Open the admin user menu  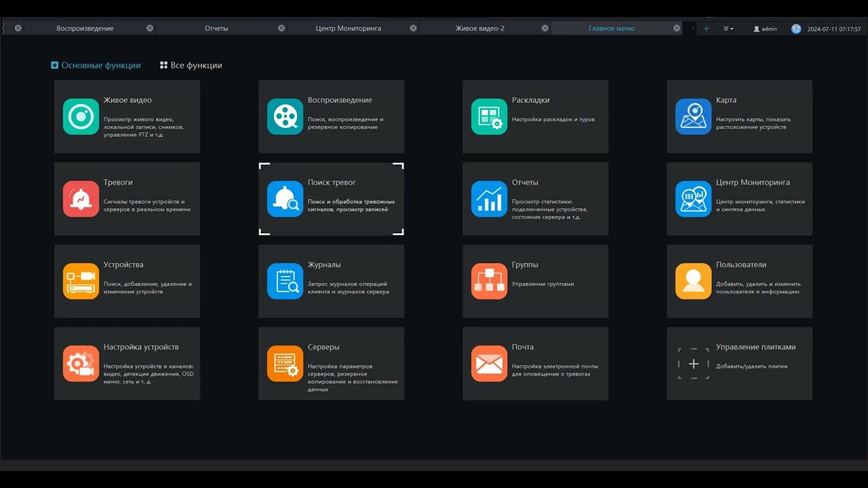[766, 28]
